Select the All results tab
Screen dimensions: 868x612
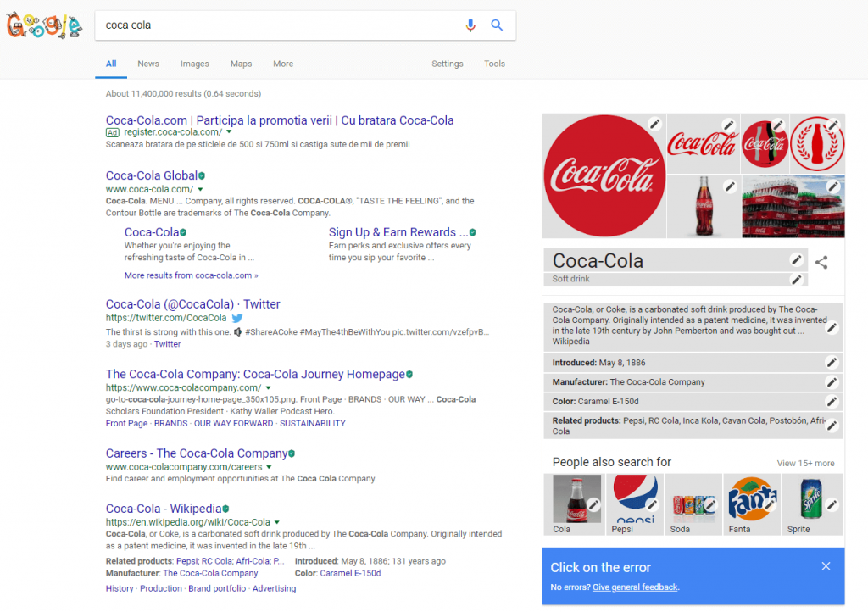tap(111, 64)
